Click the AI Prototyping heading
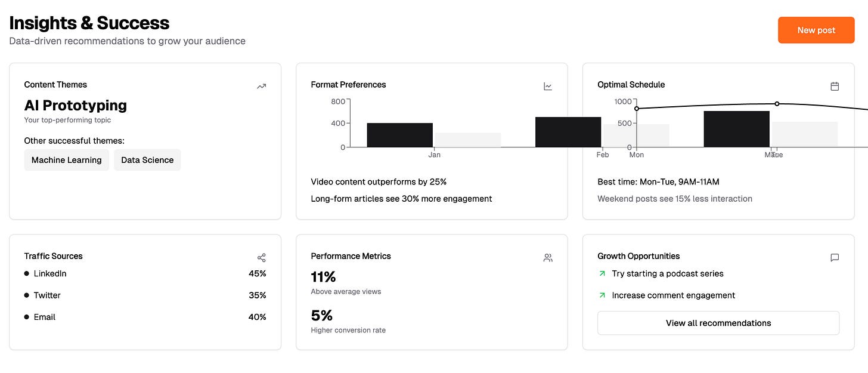This screenshot has width=868, height=373. (76, 105)
